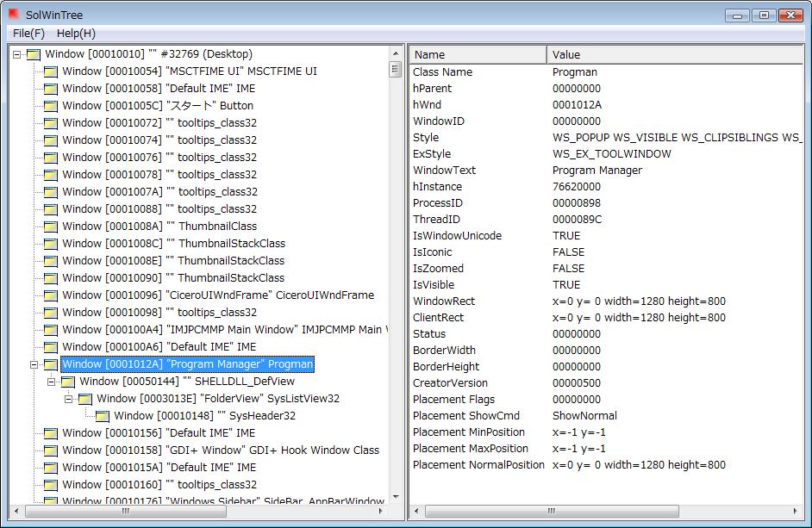Screen dimensions: 812x528
Task: Click the WindowText value Program Manager
Action: click(x=597, y=171)
